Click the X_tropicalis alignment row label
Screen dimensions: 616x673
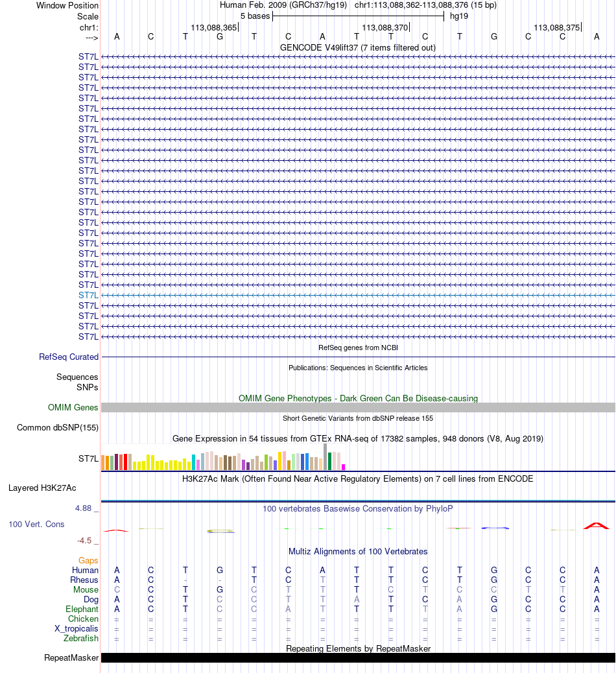click(x=77, y=629)
